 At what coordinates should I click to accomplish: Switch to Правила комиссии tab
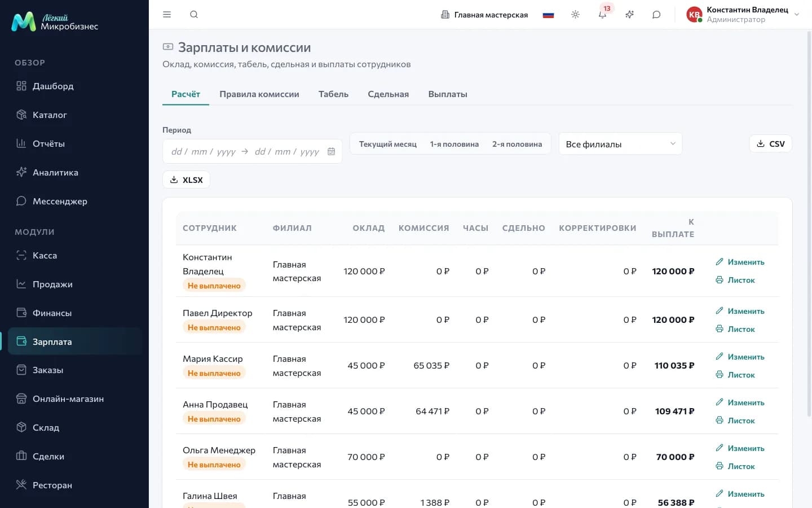(x=259, y=94)
